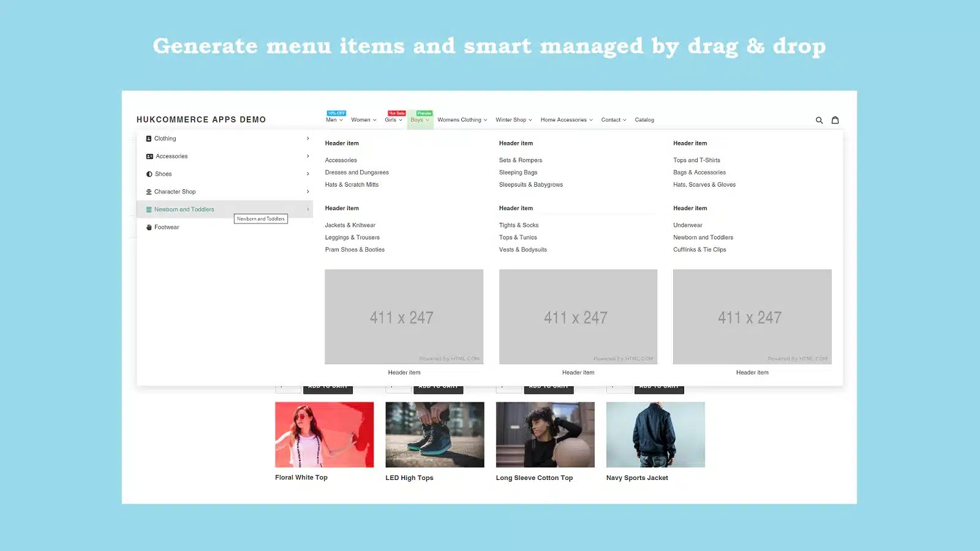Select the Catalog menu item
Image resolution: width=980 pixels, height=551 pixels.
pos(644,119)
